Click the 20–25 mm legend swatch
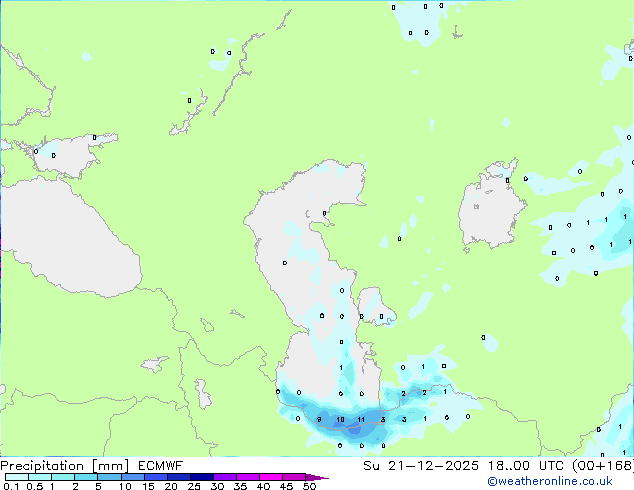 tap(178, 477)
